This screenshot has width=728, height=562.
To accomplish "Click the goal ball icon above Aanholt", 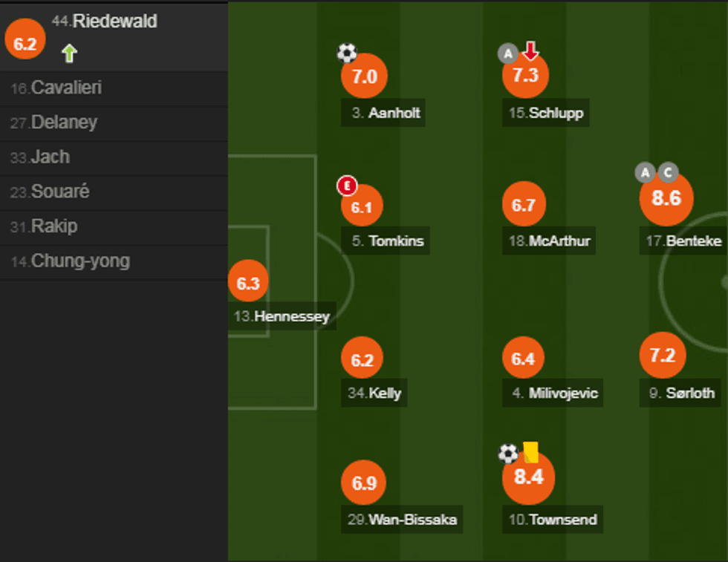I will click(x=347, y=53).
